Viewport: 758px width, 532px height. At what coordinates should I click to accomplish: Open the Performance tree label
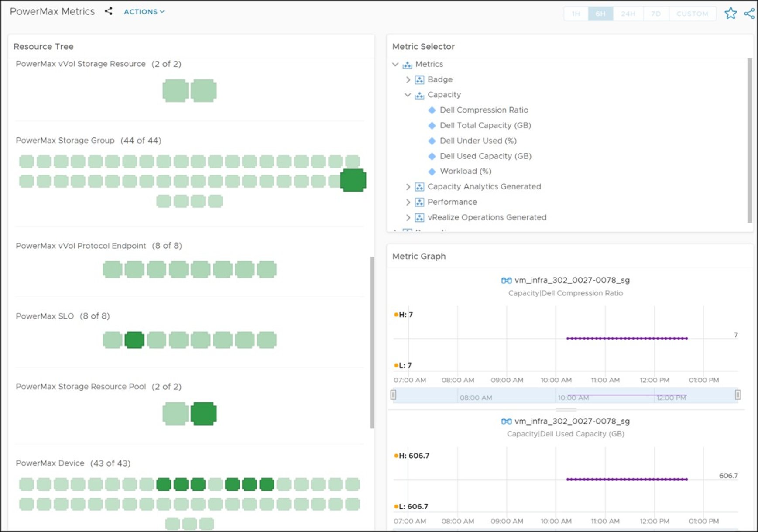(x=452, y=202)
